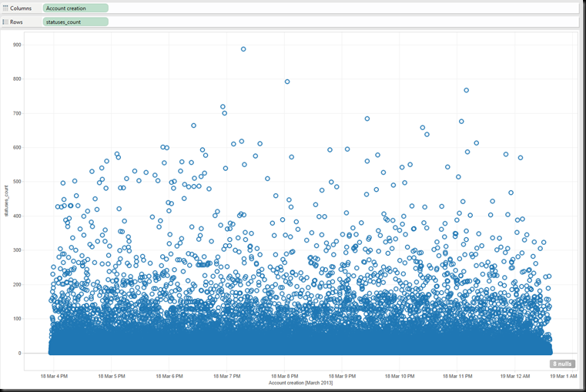586x392 pixels.
Task: Click the 18 Mar 5 PM axis label
Action: (112, 377)
